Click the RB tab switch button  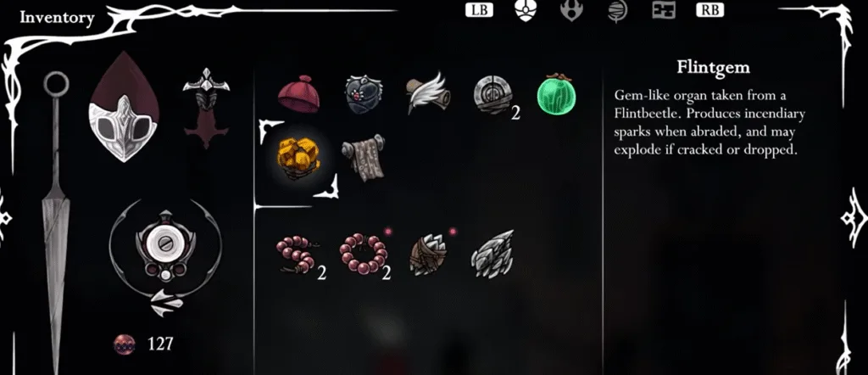710,10
